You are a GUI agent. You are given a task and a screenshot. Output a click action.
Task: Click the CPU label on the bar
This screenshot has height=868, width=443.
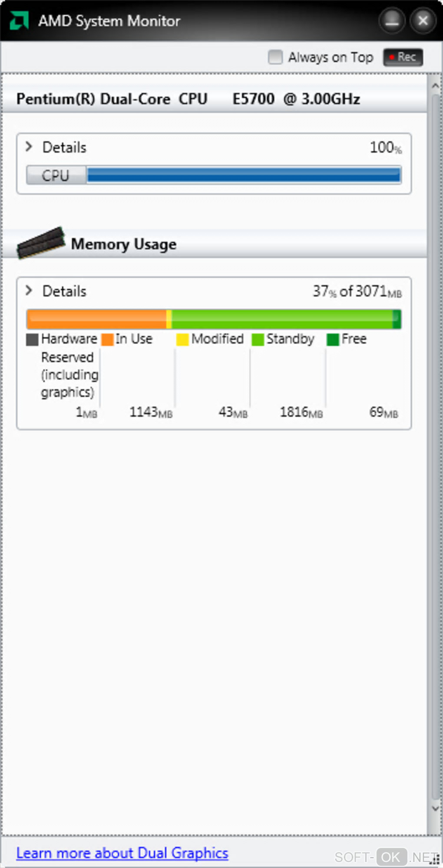(x=56, y=175)
